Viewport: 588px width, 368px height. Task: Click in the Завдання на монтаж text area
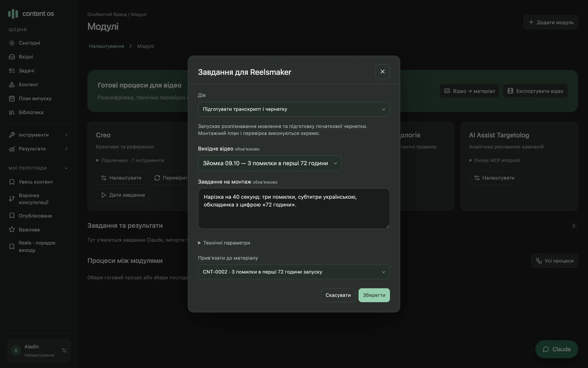294,208
